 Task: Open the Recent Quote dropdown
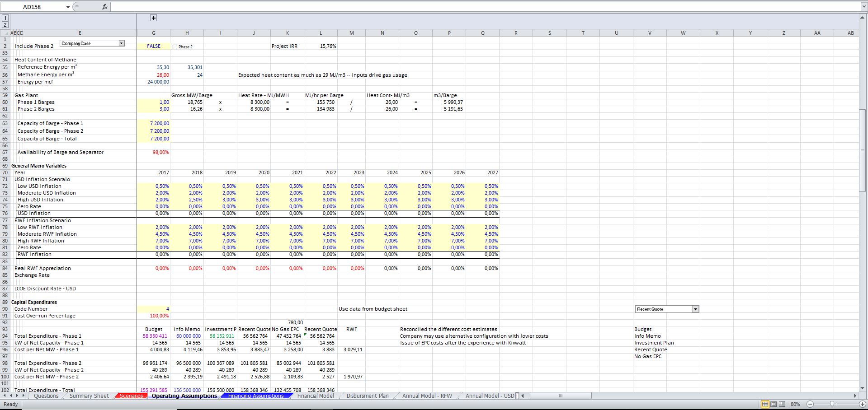point(696,309)
